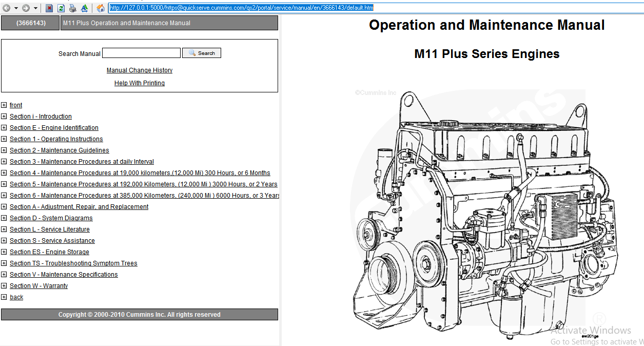The image size is (644, 346).
Task: Open Section 3 Maintenance Procedures daily Interval
Action: point(82,162)
